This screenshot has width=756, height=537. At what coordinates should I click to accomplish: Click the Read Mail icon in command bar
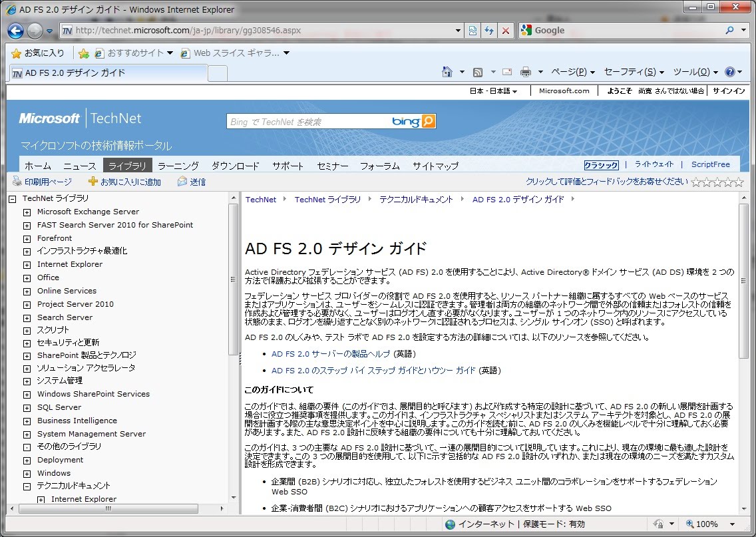507,73
